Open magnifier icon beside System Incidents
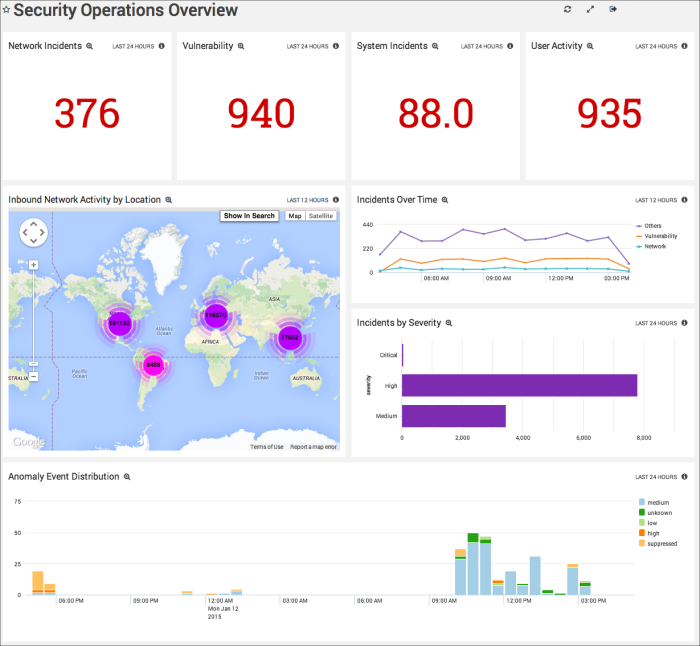This screenshot has width=700, height=646. click(435, 46)
